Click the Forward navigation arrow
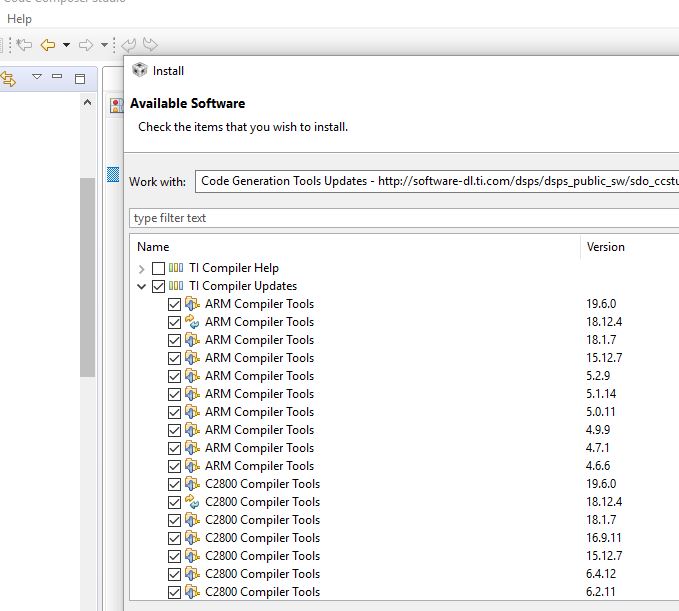 [86, 45]
